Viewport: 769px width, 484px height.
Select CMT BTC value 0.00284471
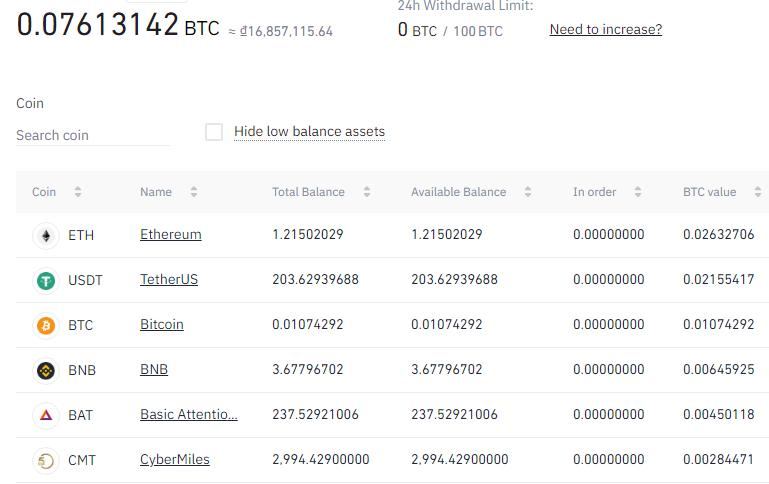pos(718,459)
